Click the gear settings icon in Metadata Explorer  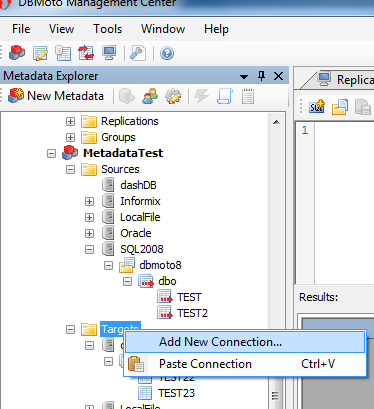[173, 96]
